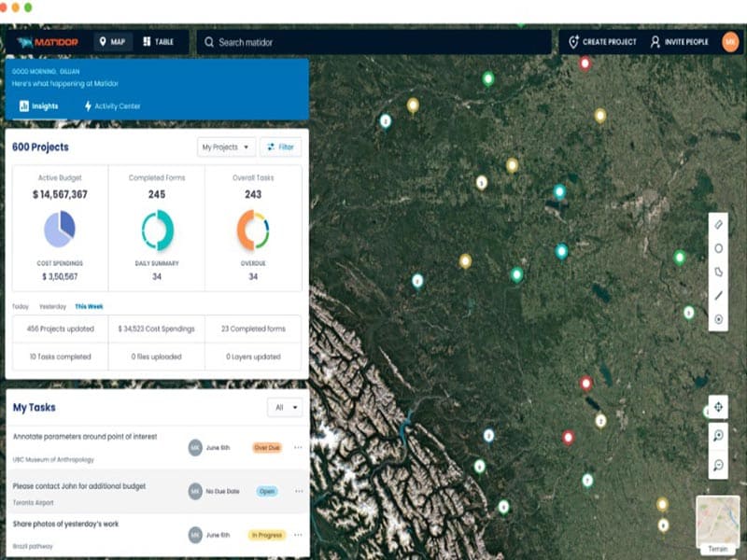Open the My Projects dropdown
Viewport: 747px width, 560px height.
click(227, 147)
